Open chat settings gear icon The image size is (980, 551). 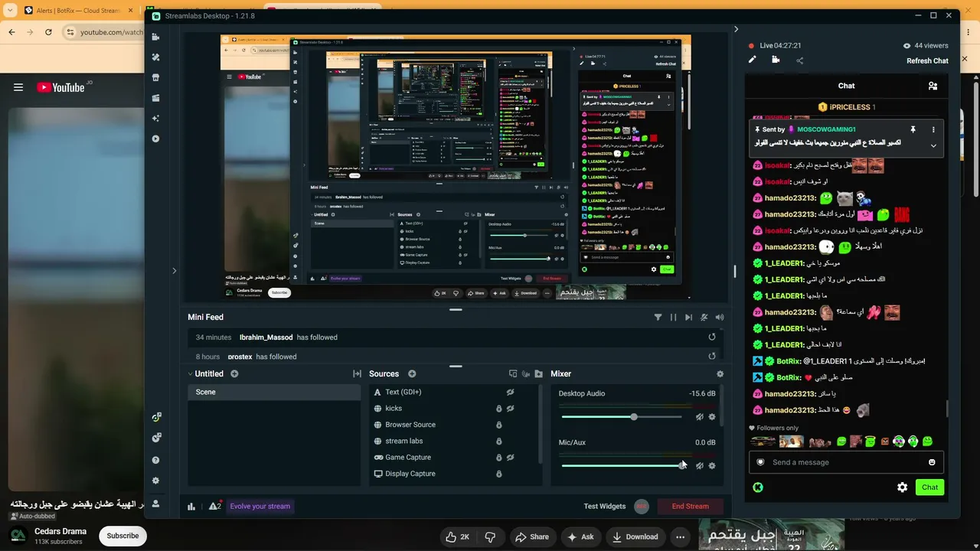click(x=902, y=487)
